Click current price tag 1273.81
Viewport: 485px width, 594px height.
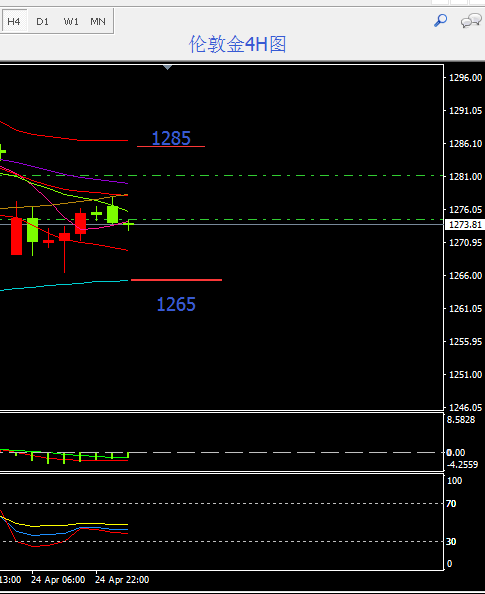[465, 225]
